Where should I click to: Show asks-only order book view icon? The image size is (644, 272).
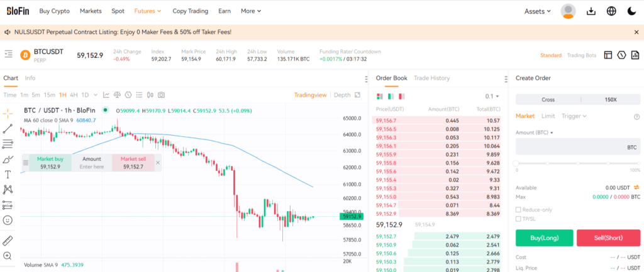click(401, 96)
